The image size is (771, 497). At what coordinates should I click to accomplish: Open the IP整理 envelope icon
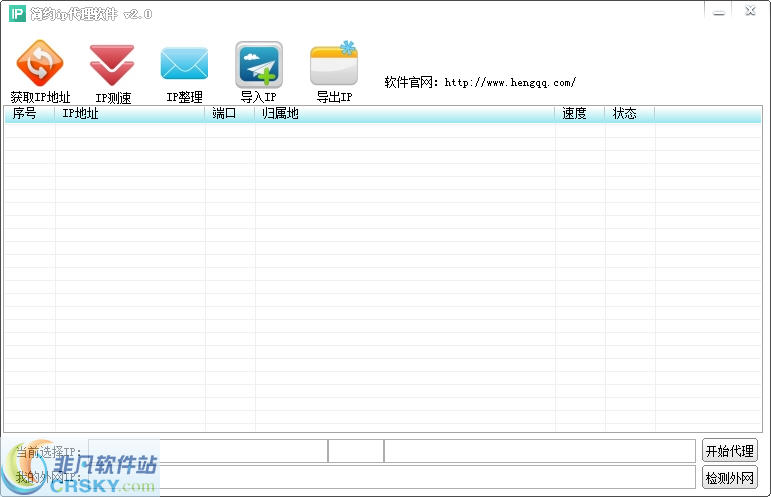[x=184, y=63]
